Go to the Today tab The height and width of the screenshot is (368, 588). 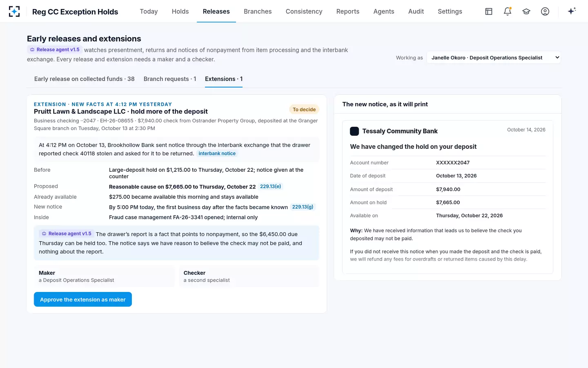[149, 11]
